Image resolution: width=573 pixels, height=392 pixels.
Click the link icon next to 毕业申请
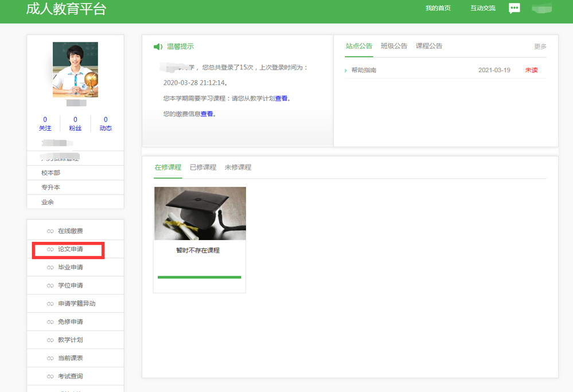click(50, 268)
